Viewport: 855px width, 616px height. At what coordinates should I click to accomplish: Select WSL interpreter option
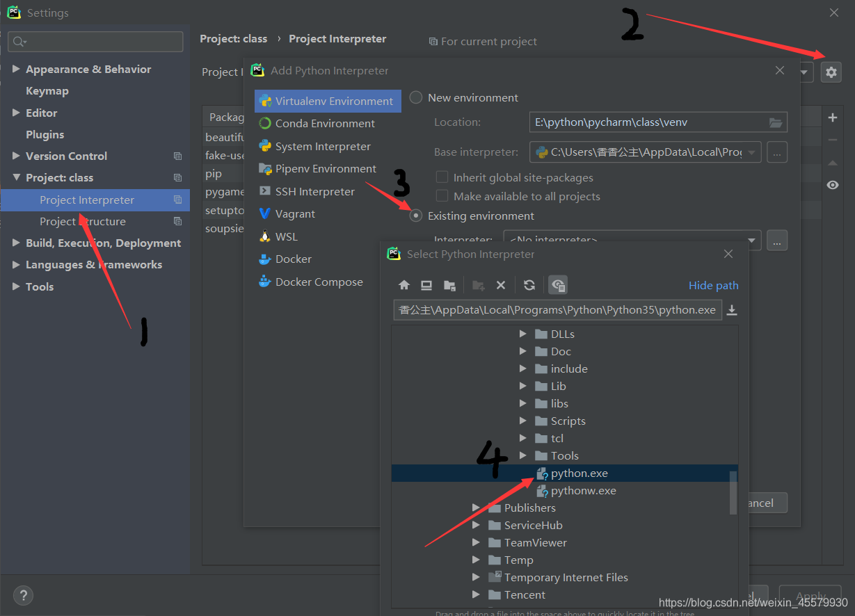coord(286,236)
